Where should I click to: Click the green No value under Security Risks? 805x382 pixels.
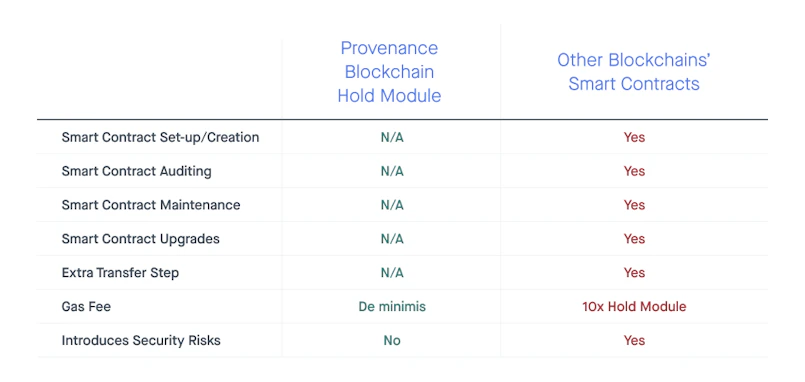392,340
